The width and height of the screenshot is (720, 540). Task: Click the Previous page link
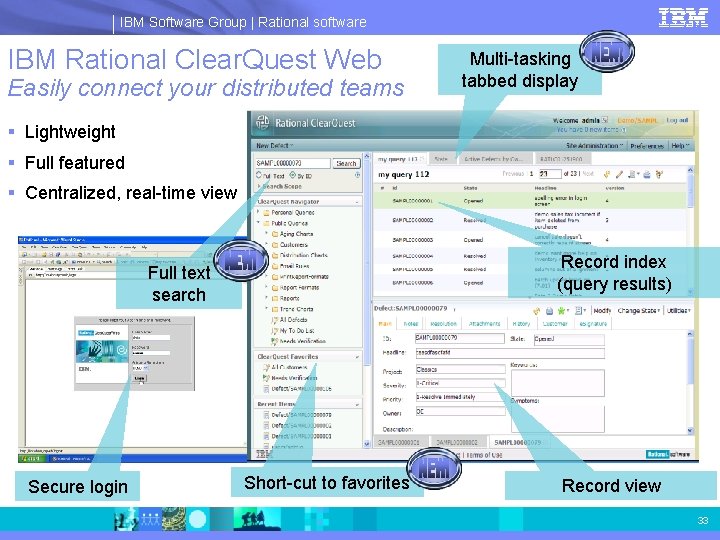click(x=512, y=174)
